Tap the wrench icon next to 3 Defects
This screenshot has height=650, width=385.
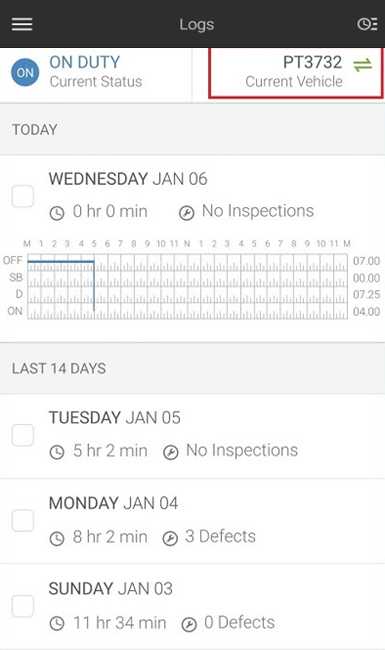click(x=170, y=538)
